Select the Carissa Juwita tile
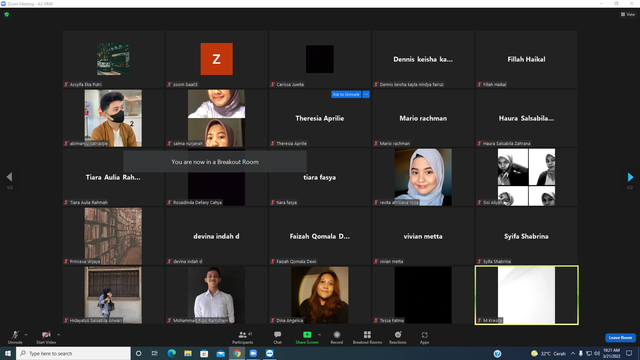 point(320,59)
